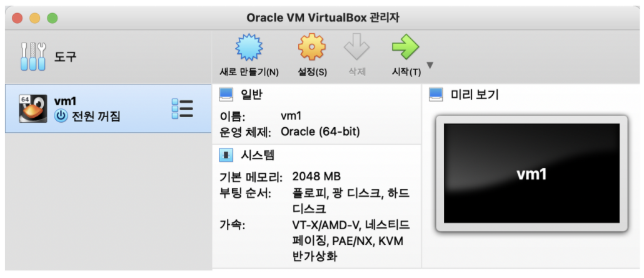Screen dimensions: 644x278
Task: Click the 전원 꺼짐 status text
Action: 96,117
